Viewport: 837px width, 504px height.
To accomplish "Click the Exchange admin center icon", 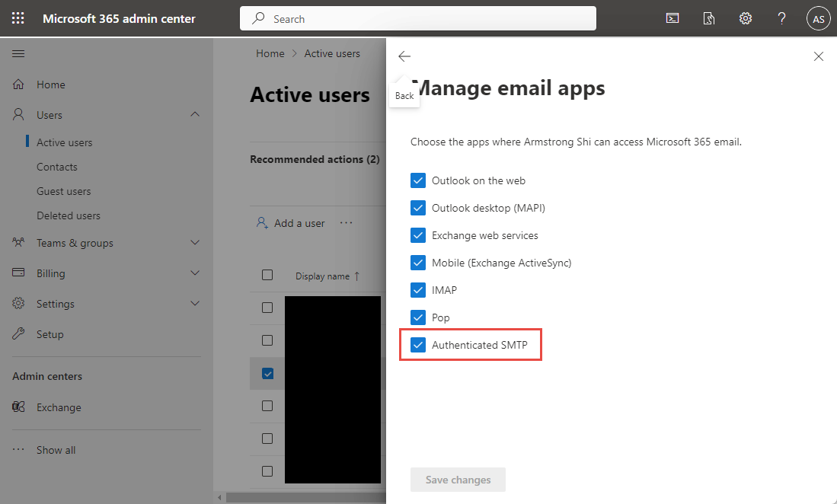I will (x=18, y=407).
